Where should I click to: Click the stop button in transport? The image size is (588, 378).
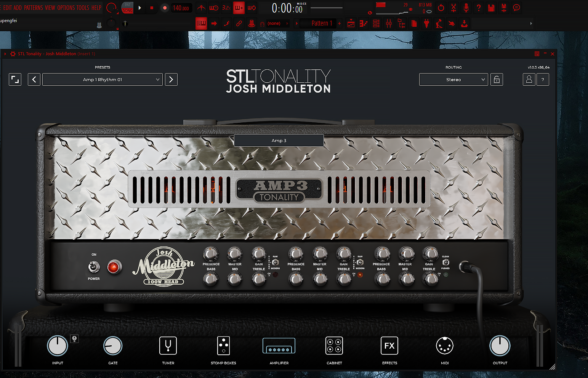pos(152,8)
